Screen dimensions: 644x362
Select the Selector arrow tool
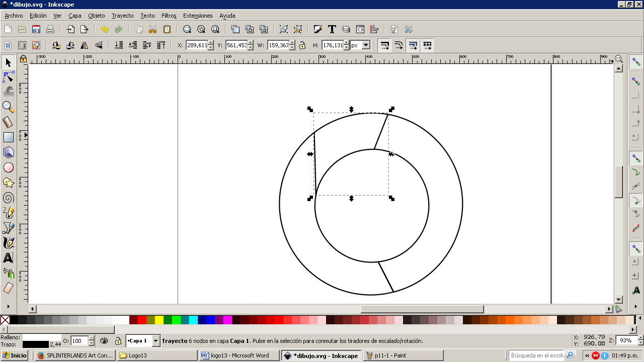8,62
